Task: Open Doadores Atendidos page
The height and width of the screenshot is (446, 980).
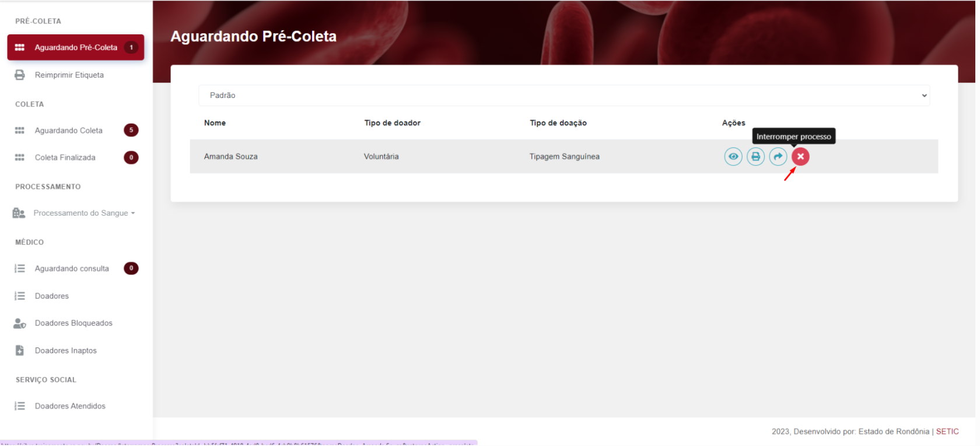Action: pyautogui.click(x=70, y=406)
